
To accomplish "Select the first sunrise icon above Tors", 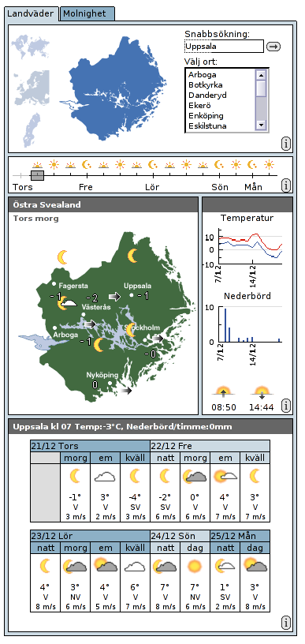I will [x=37, y=165].
